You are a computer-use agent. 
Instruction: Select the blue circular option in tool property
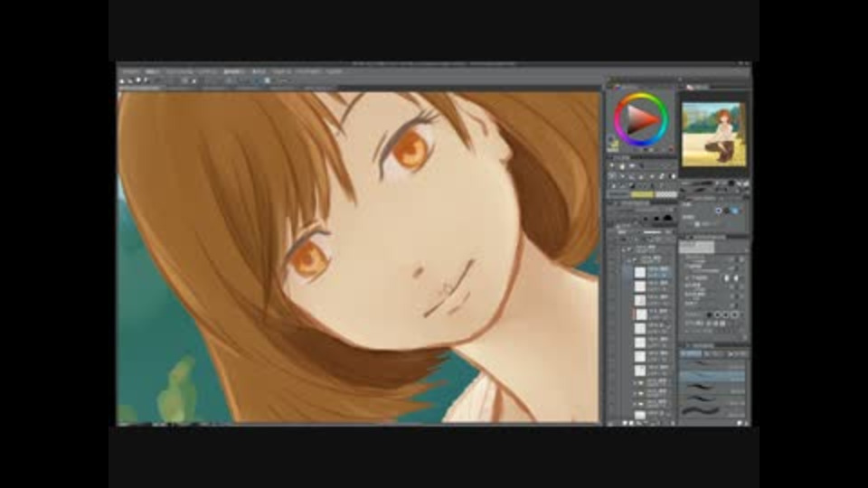734,211
